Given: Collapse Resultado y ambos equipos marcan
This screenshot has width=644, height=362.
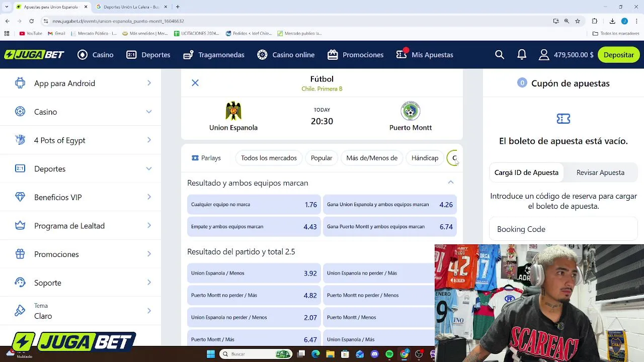Looking at the screenshot, I should (451, 183).
